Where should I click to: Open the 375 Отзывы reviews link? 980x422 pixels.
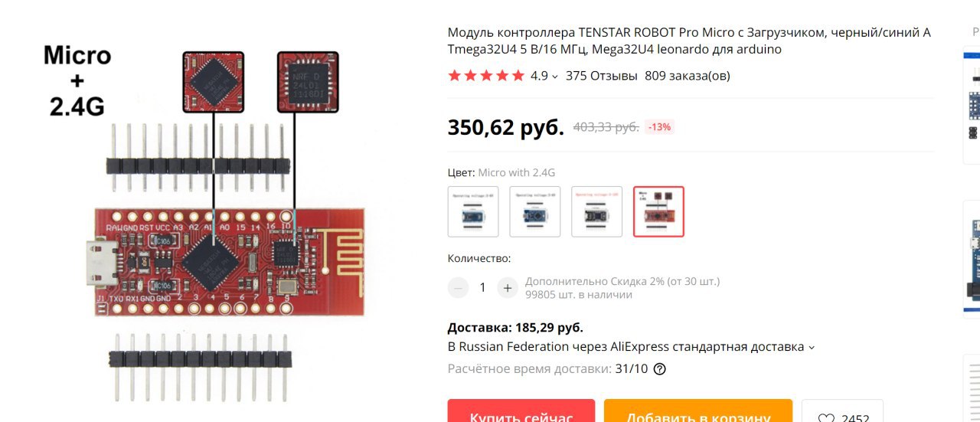click(x=602, y=76)
